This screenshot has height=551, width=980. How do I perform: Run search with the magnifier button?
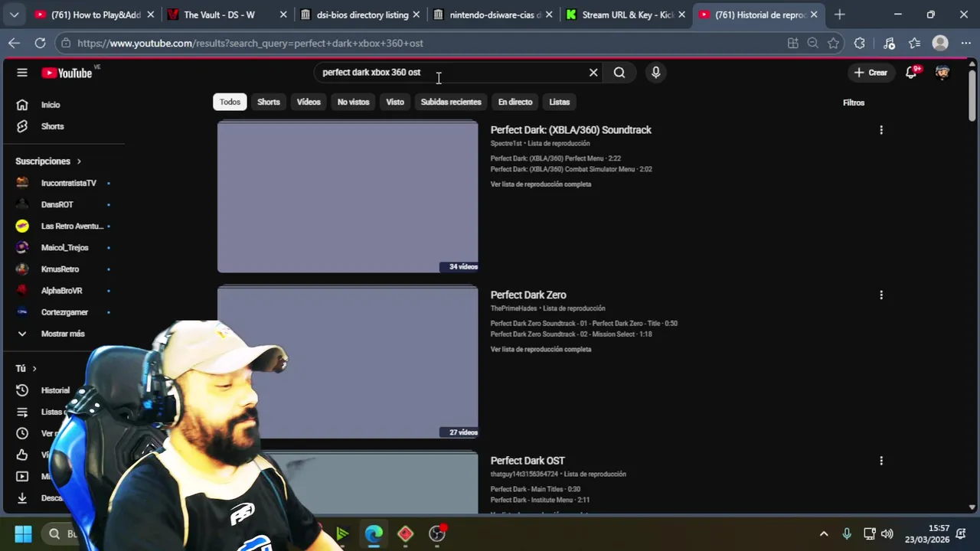coord(619,73)
